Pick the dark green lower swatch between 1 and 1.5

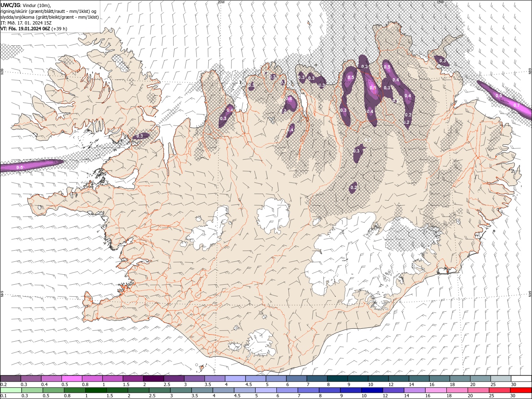96,390
